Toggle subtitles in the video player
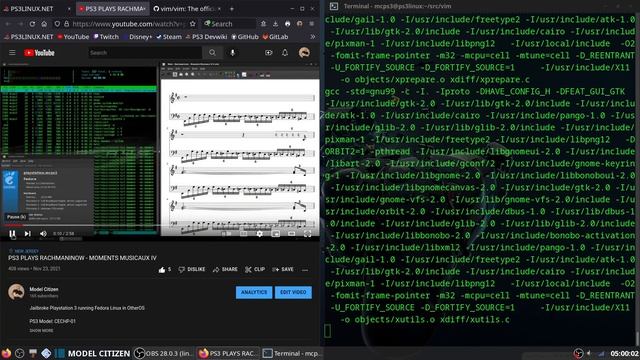This screenshot has height=360, width=640. tap(243, 233)
